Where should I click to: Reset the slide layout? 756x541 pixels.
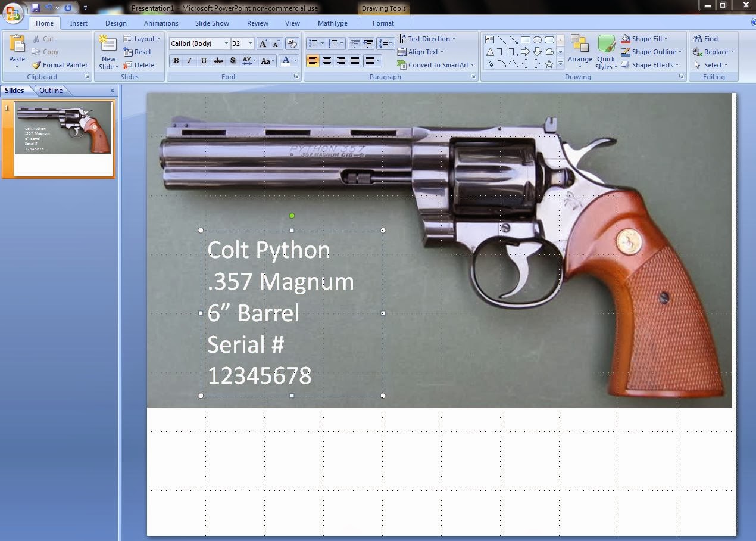[x=138, y=52]
